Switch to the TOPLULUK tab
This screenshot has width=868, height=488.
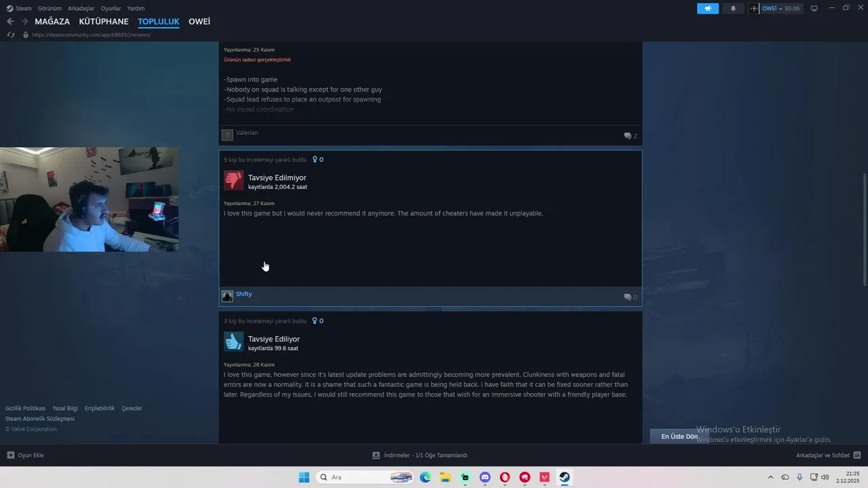[x=159, y=22]
